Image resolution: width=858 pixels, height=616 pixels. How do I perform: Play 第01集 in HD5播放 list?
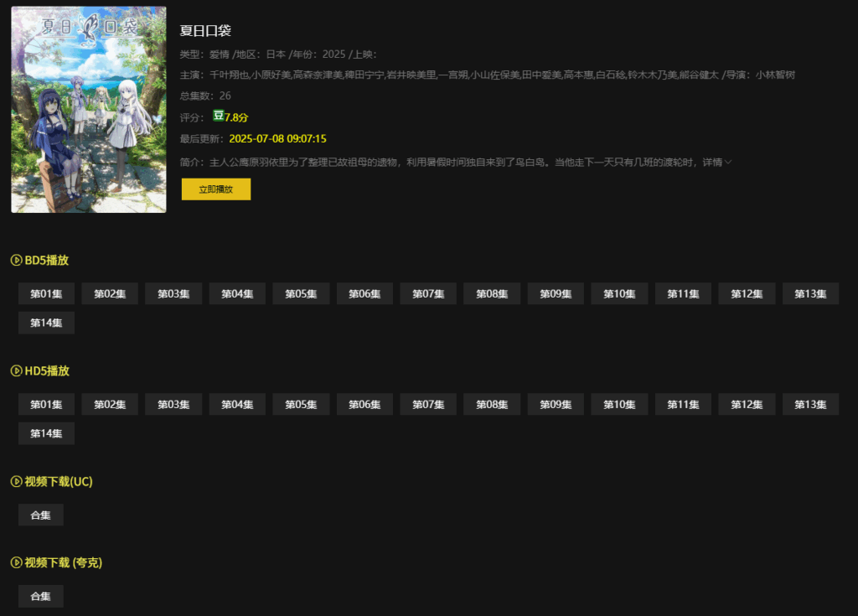tap(47, 405)
